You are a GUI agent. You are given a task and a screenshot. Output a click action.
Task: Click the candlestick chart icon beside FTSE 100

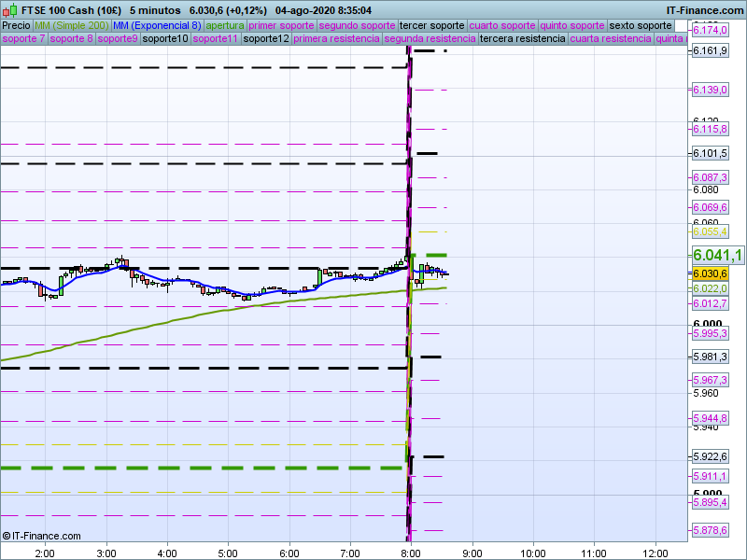(9, 9)
